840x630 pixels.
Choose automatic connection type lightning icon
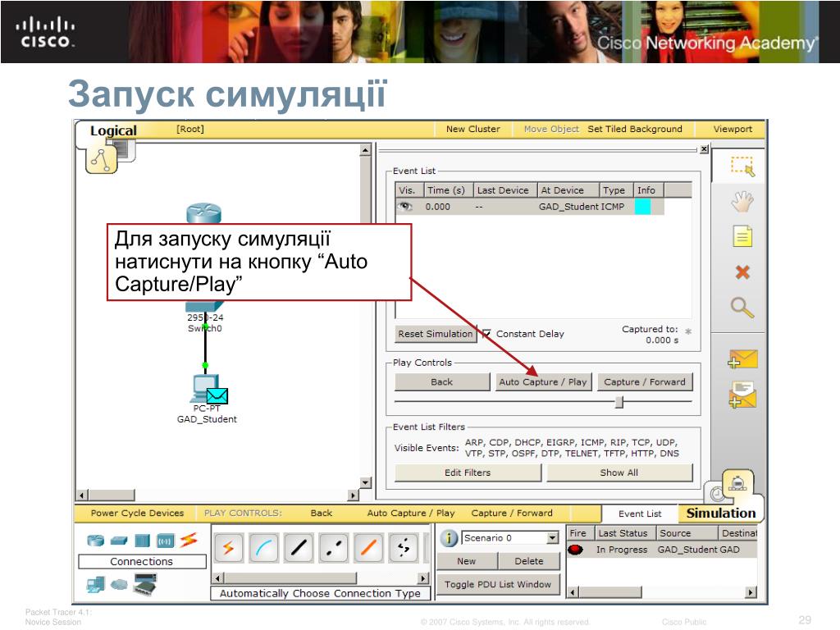pos(229,547)
